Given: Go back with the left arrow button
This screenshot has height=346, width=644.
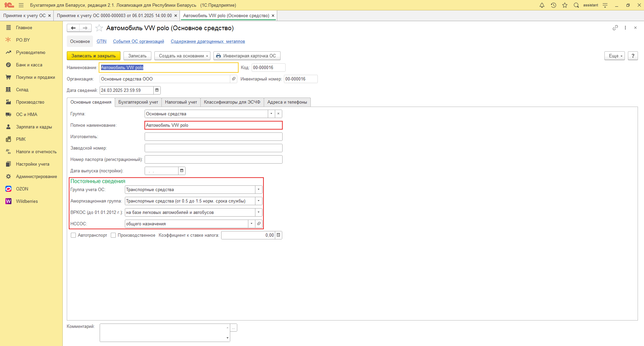Looking at the screenshot, I should (x=73, y=28).
